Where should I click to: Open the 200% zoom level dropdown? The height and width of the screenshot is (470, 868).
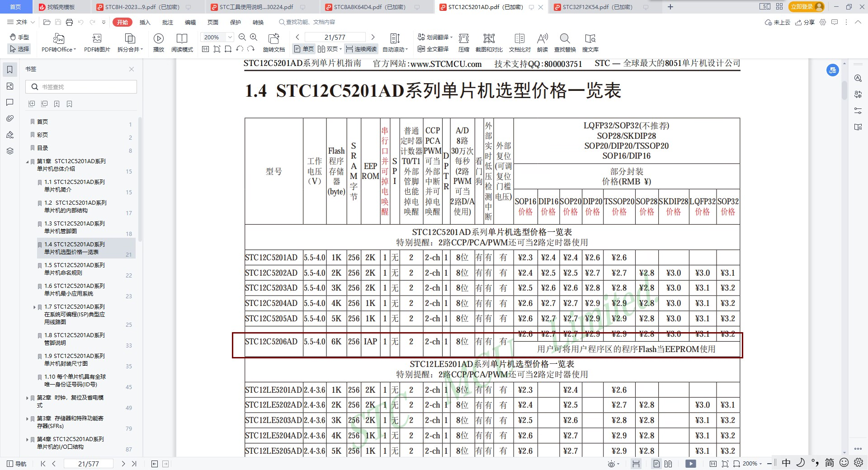(230, 37)
